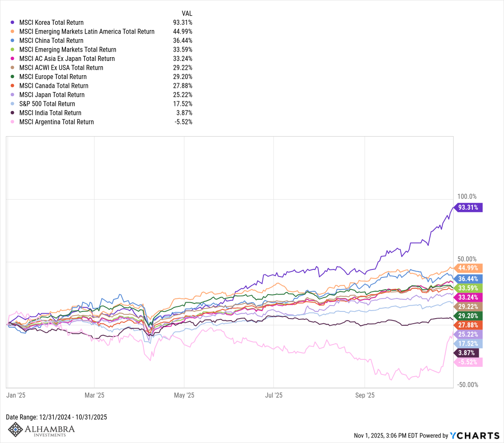Select the MSCI India Total Return legend label
Screen dimensions: 504x443
50,113
